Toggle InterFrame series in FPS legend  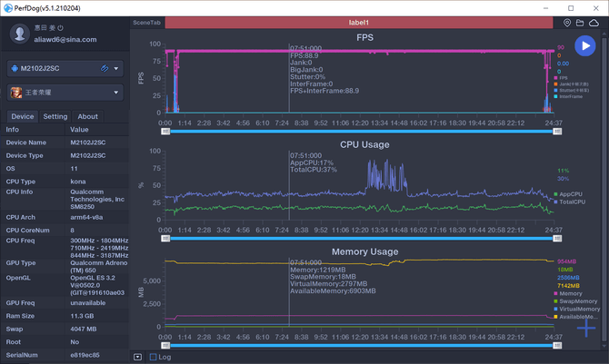tap(568, 96)
